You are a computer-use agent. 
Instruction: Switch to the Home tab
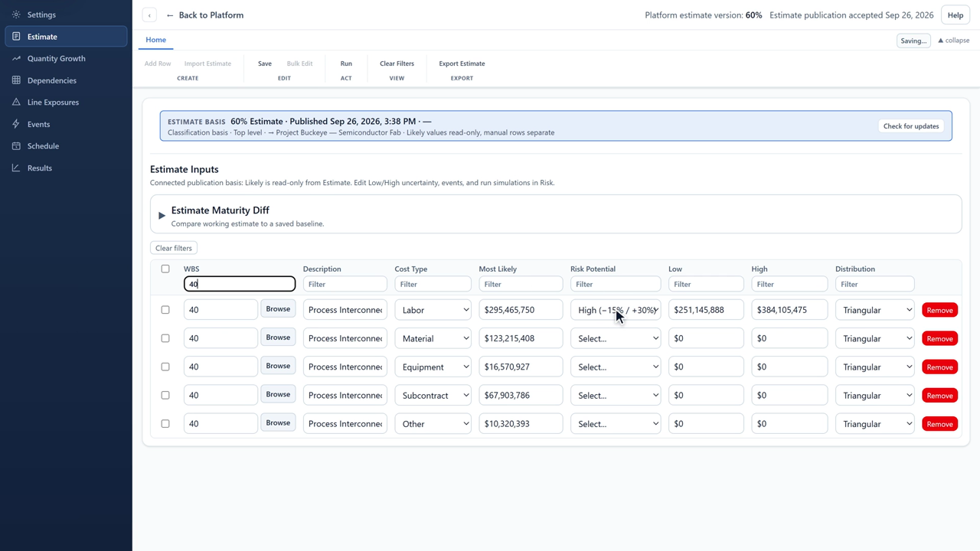[x=155, y=40]
